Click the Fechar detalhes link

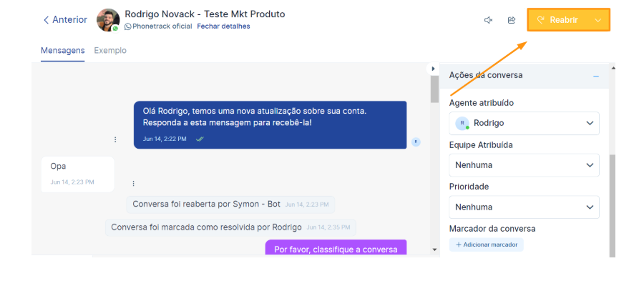[224, 26]
